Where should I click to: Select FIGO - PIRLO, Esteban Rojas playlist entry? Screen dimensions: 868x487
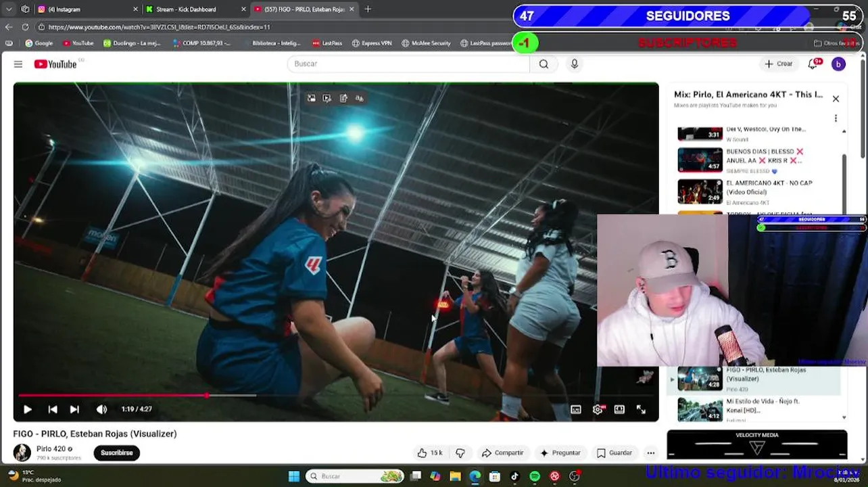pos(755,379)
